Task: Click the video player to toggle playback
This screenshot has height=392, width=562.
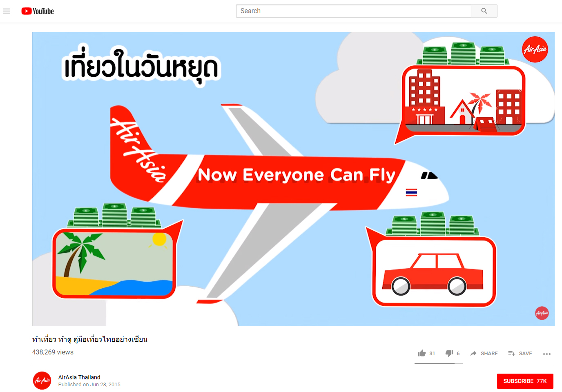Action: 293,179
